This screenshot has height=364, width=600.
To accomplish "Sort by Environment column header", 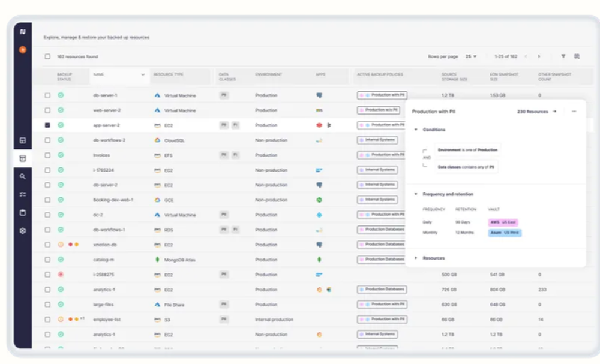I will point(269,74).
